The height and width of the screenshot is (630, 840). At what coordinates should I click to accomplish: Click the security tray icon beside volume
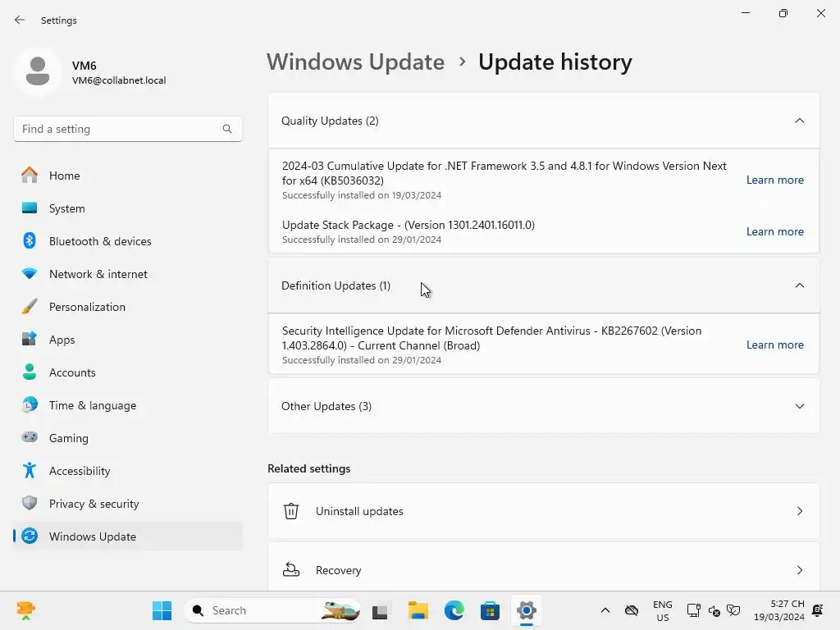[733, 610]
